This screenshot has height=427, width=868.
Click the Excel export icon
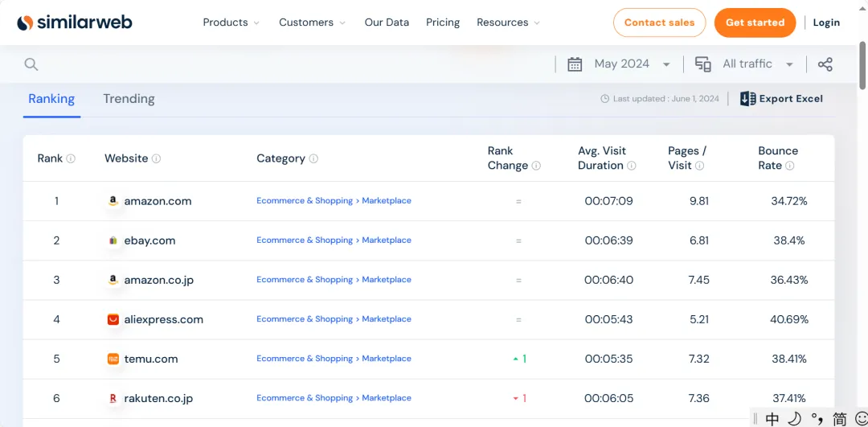[748, 99]
